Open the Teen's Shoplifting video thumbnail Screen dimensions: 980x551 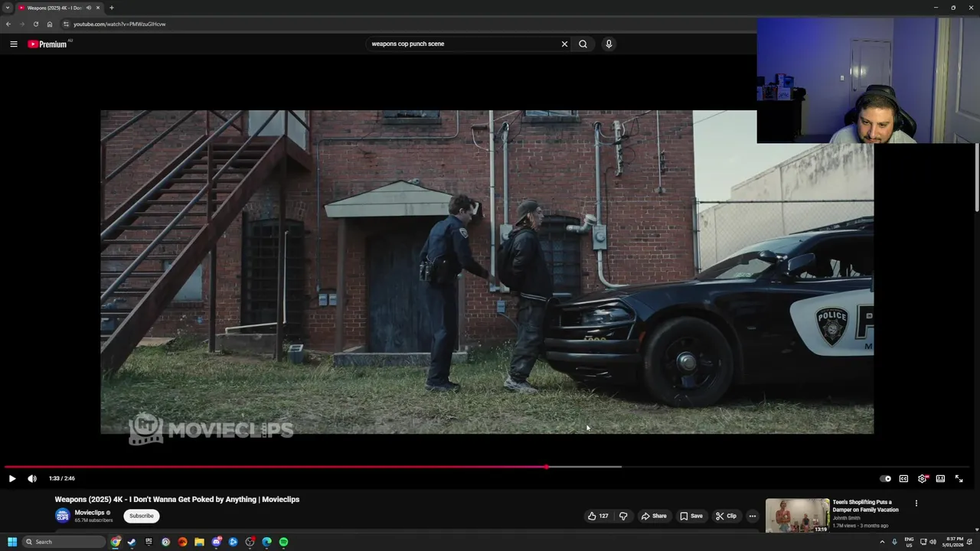[x=797, y=516]
